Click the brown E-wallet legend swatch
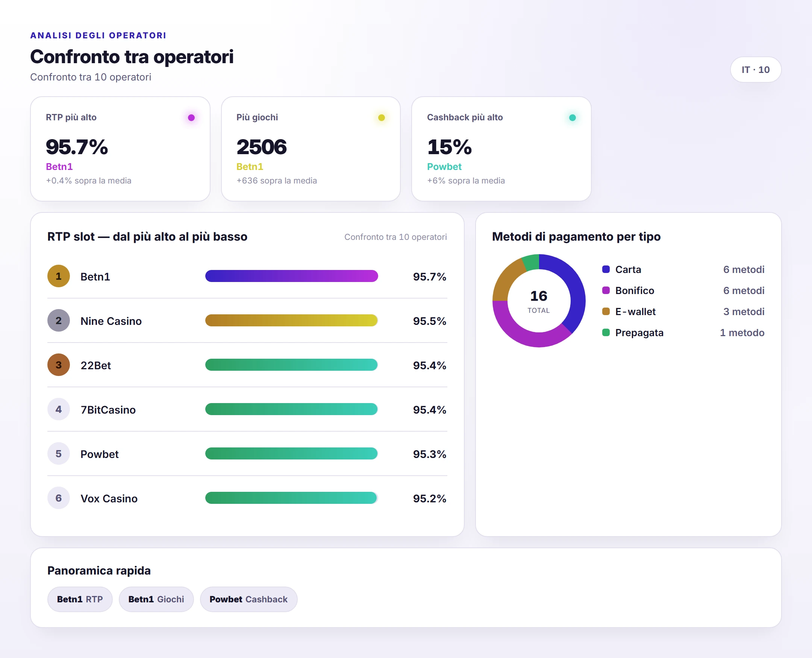Screen dimensions: 812x658 click(x=606, y=311)
